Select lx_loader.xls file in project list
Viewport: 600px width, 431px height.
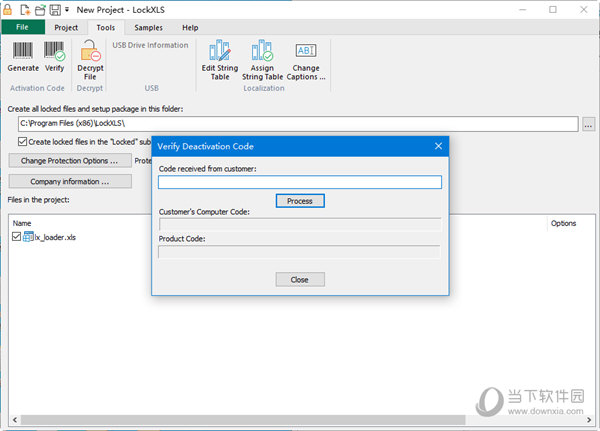coord(55,237)
